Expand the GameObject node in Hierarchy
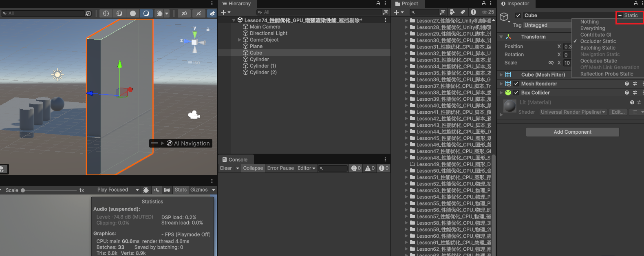This screenshot has height=256, width=644. [x=239, y=40]
